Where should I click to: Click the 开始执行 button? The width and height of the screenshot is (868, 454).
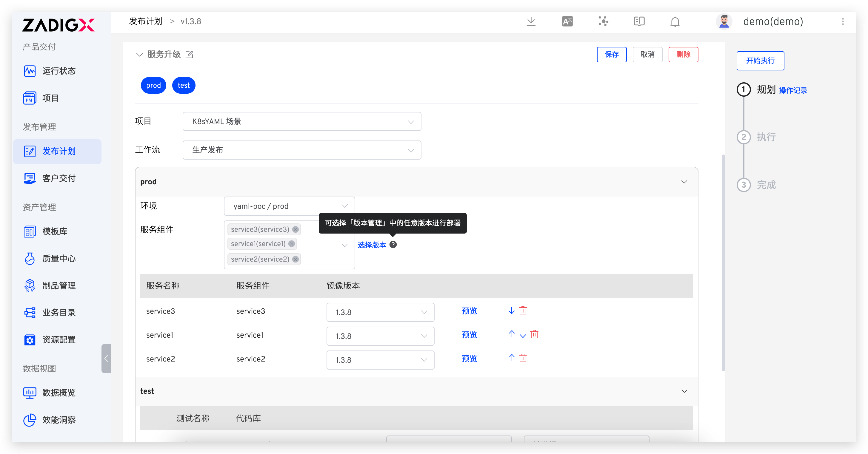[760, 61]
